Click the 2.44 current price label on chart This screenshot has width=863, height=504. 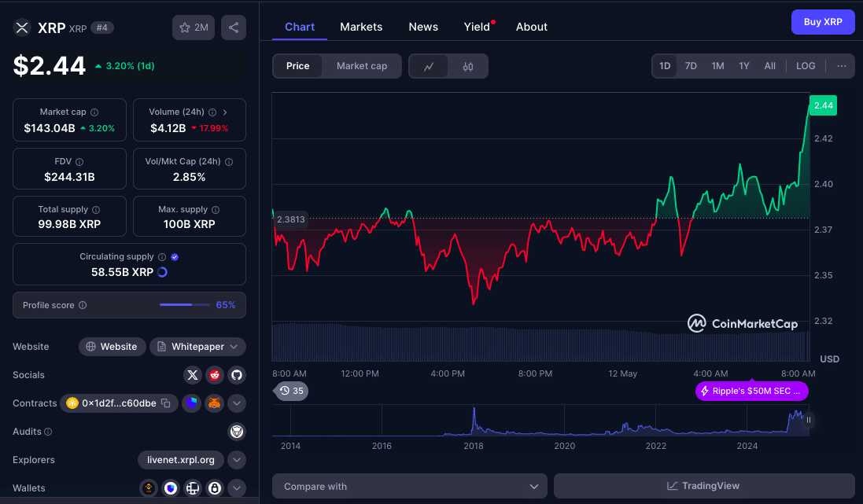(x=824, y=105)
